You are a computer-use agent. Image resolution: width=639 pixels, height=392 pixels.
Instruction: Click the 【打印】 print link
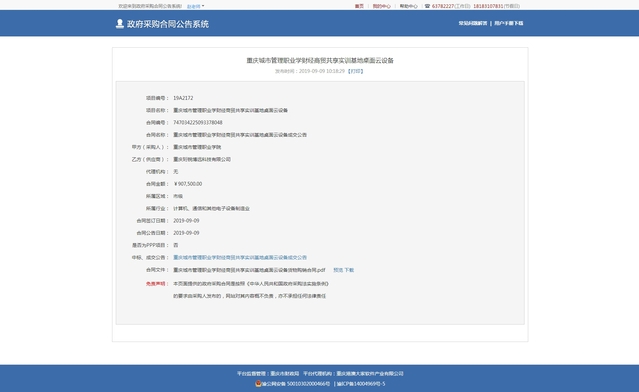355,71
